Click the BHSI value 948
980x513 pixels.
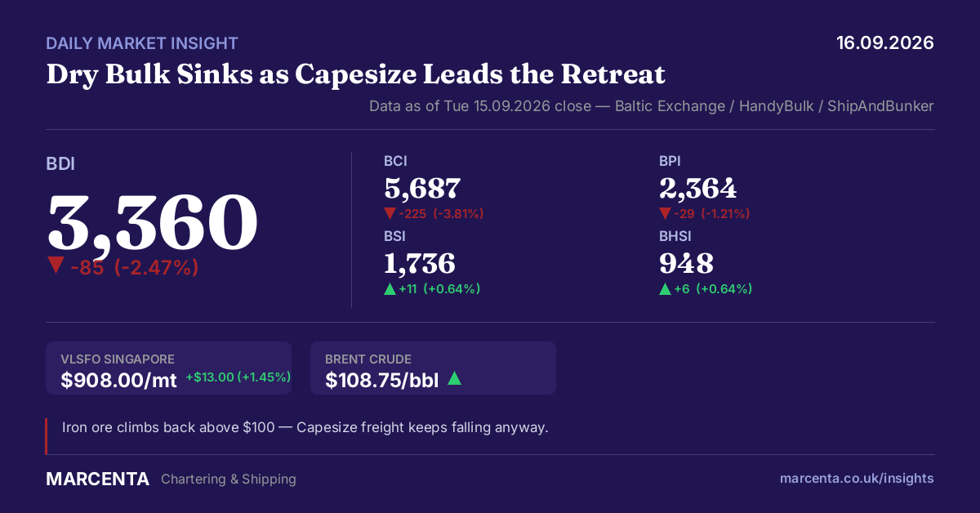(687, 263)
